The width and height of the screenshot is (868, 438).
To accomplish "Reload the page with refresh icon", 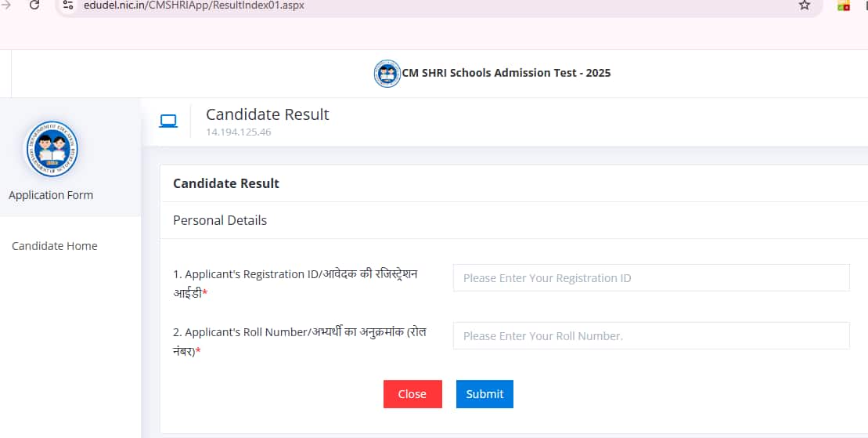I will point(34,5).
